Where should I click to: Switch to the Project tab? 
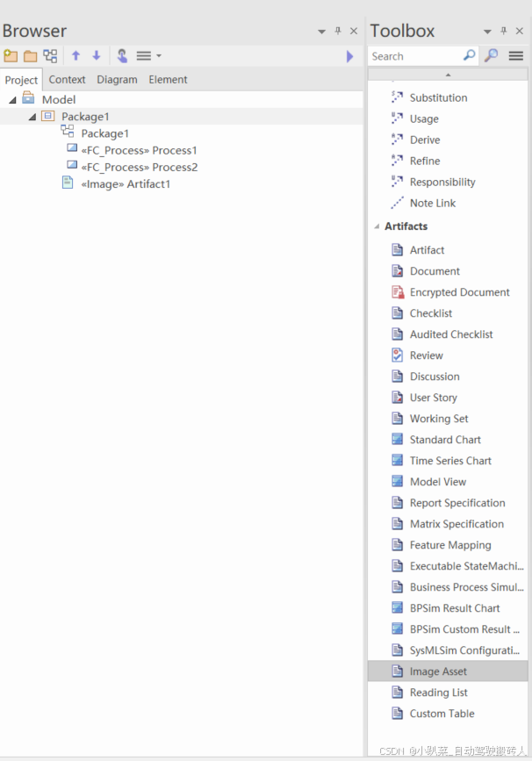coord(21,80)
